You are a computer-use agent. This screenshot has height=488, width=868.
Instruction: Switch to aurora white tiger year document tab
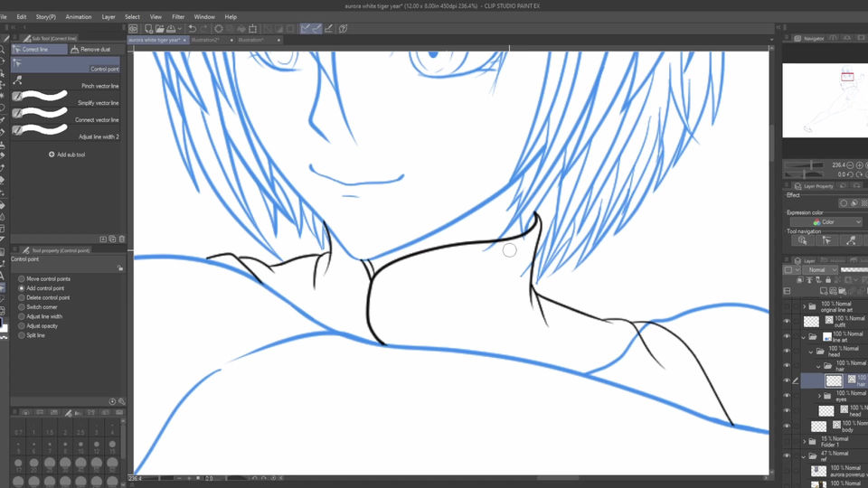click(157, 40)
